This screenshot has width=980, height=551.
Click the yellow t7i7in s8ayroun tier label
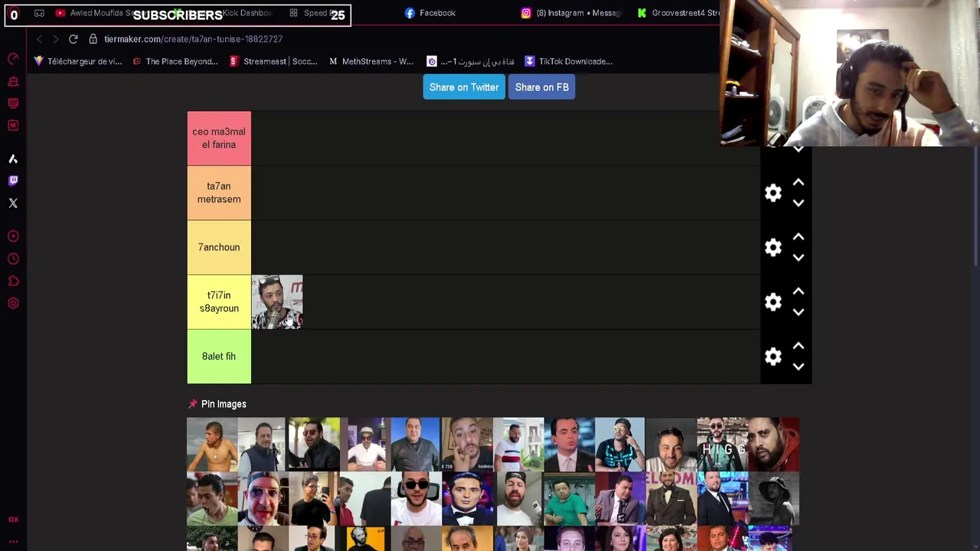tap(219, 302)
